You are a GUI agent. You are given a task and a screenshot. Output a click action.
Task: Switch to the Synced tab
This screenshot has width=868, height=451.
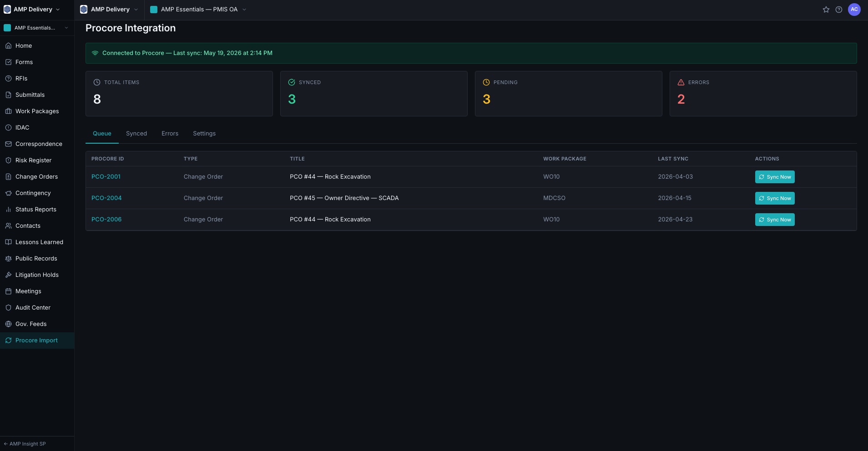tap(136, 134)
